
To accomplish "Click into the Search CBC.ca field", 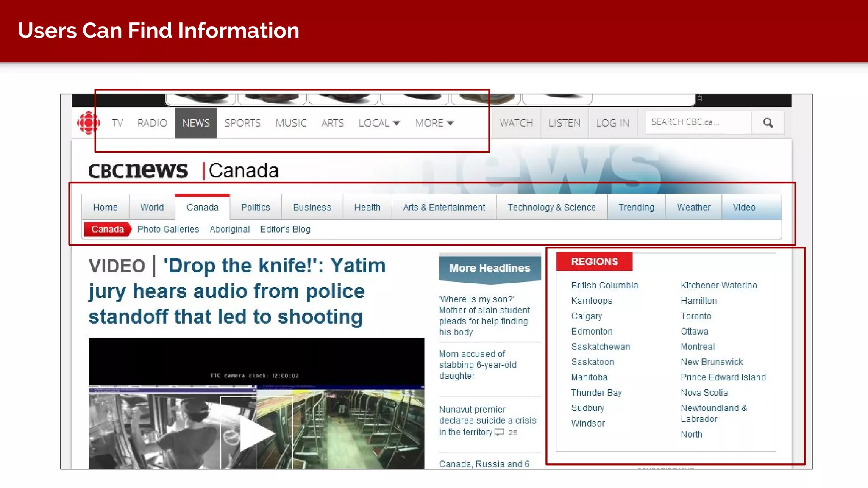I will (x=698, y=122).
